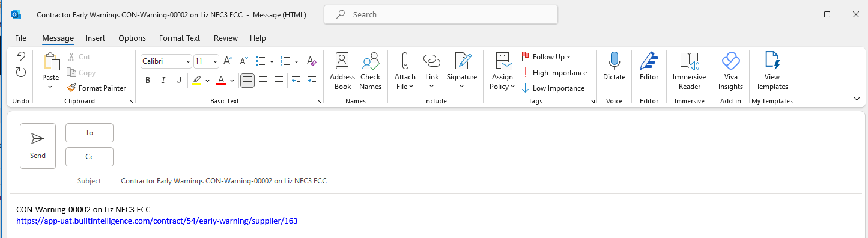Expand the Paste options arrow
The height and width of the screenshot is (238, 868).
pyautogui.click(x=50, y=87)
